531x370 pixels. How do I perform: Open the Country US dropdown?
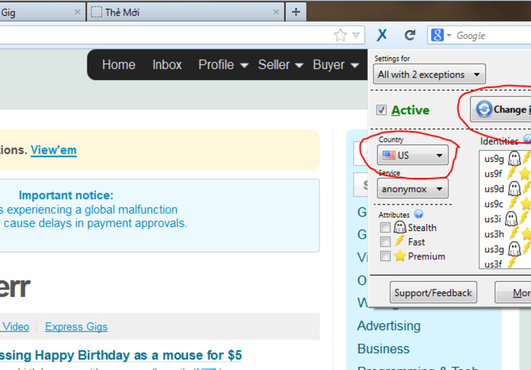412,155
